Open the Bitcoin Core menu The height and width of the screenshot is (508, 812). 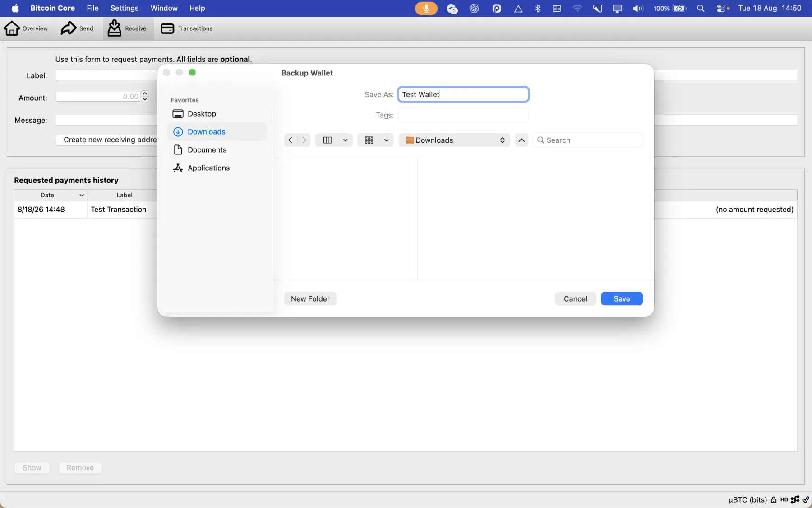[52, 8]
